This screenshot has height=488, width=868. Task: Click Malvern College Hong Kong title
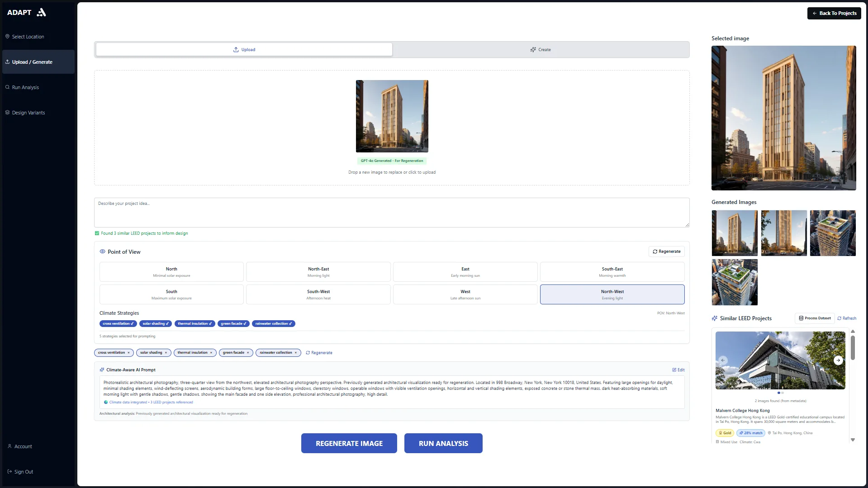pyautogui.click(x=742, y=411)
